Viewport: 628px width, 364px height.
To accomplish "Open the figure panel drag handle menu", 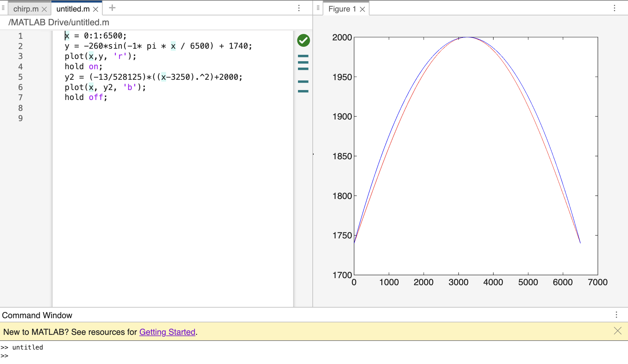I will pyautogui.click(x=318, y=8).
